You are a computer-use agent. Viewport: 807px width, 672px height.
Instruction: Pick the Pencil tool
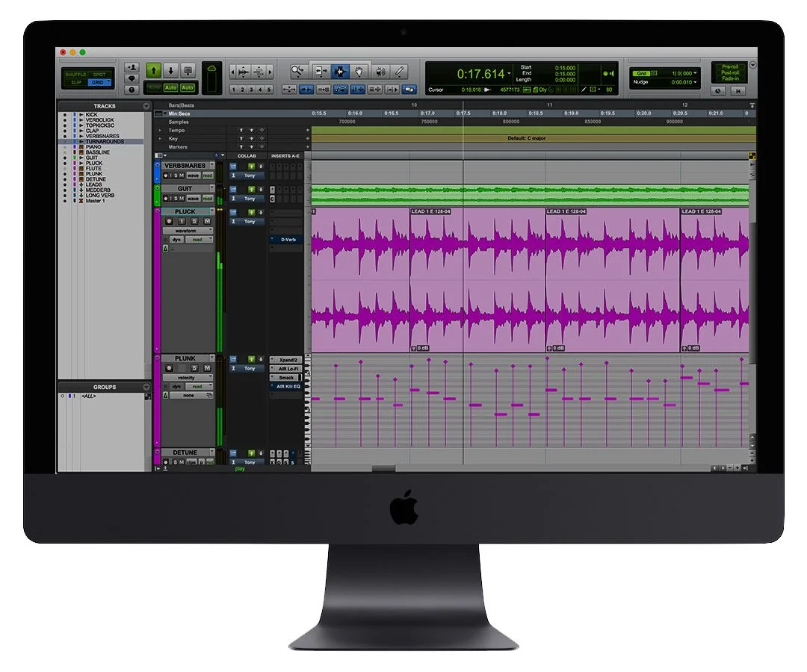pos(399,72)
